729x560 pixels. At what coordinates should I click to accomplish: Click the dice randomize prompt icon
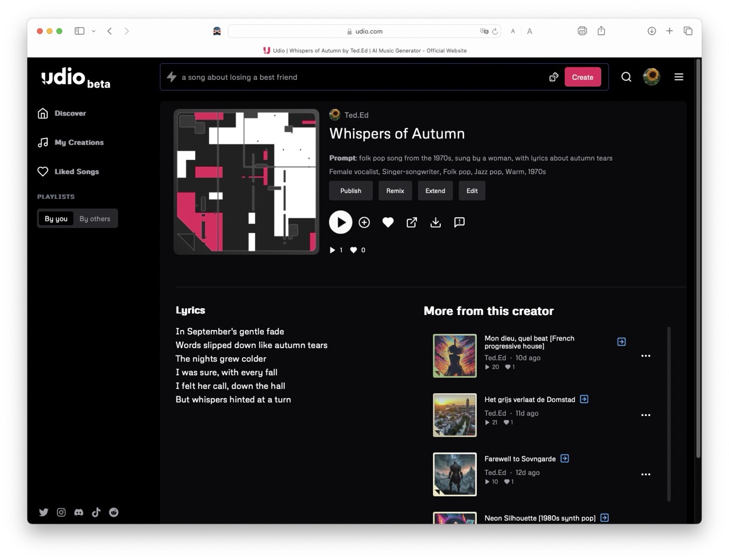(554, 77)
